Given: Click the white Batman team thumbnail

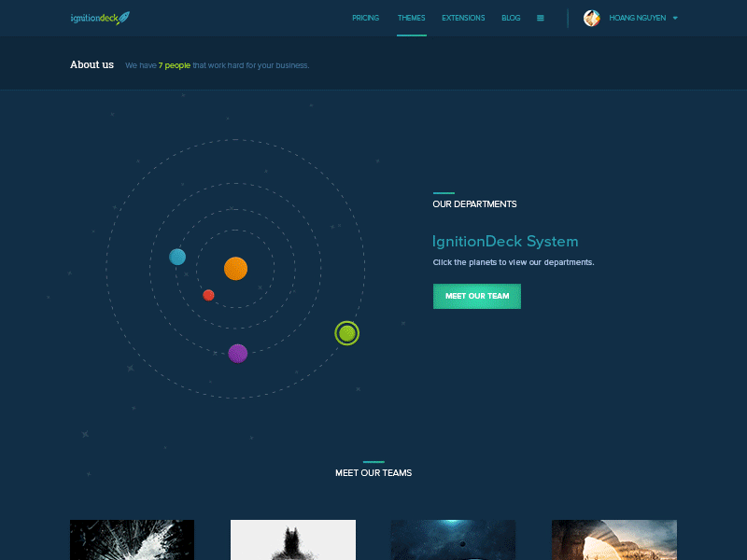Looking at the screenshot, I should tap(292, 539).
